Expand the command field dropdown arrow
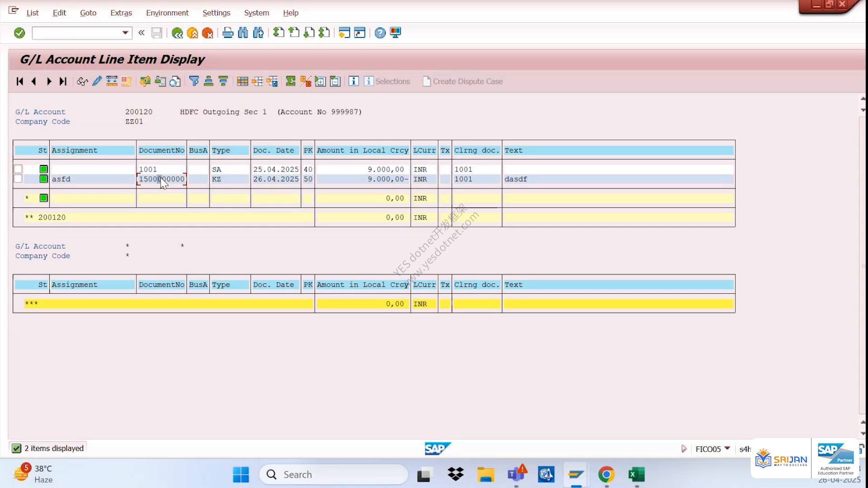 tap(125, 33)
